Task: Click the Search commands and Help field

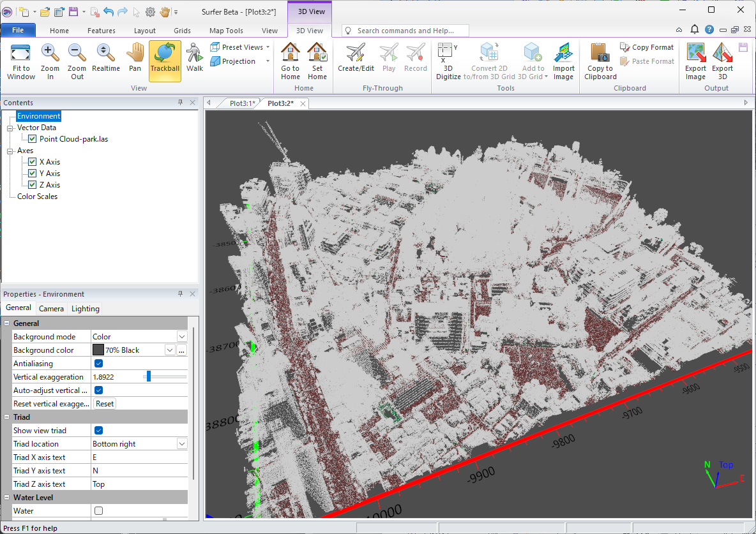Action: [409, 31]
